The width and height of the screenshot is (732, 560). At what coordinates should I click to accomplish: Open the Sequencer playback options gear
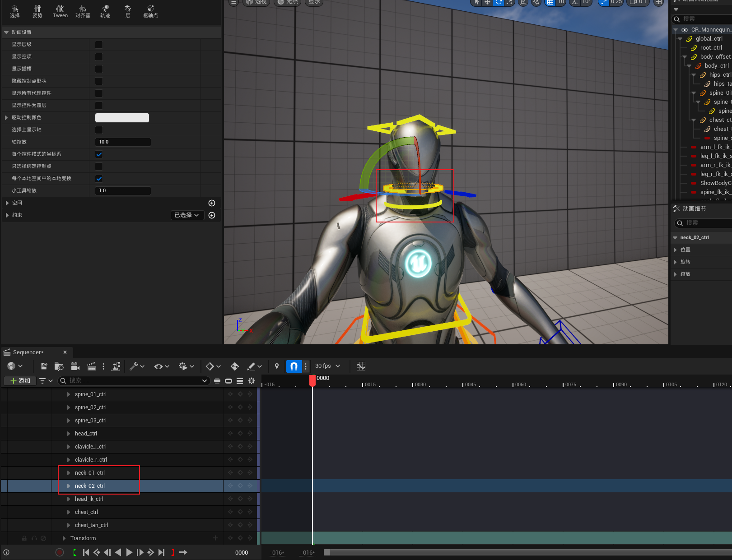(186, 366)
